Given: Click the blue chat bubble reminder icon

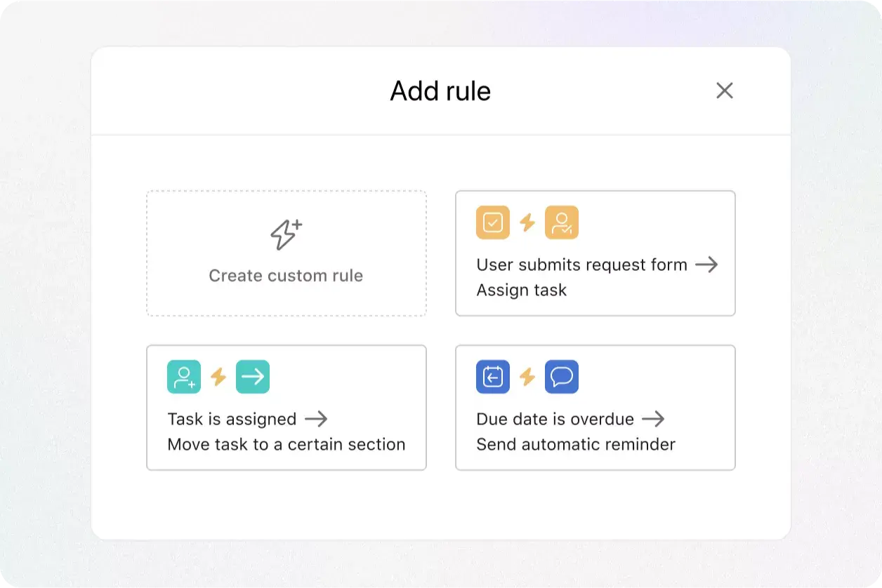Looking at the screenshot, I should pos(562,376).
